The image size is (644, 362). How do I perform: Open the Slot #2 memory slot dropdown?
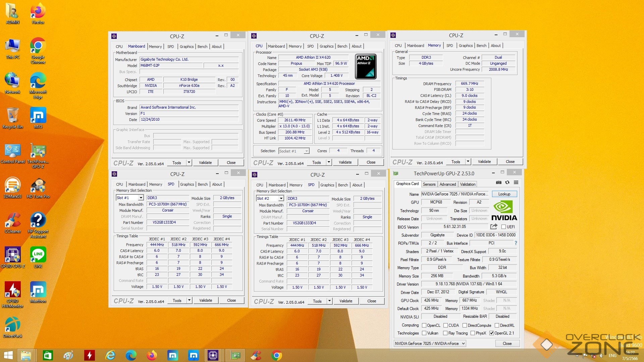281,199
